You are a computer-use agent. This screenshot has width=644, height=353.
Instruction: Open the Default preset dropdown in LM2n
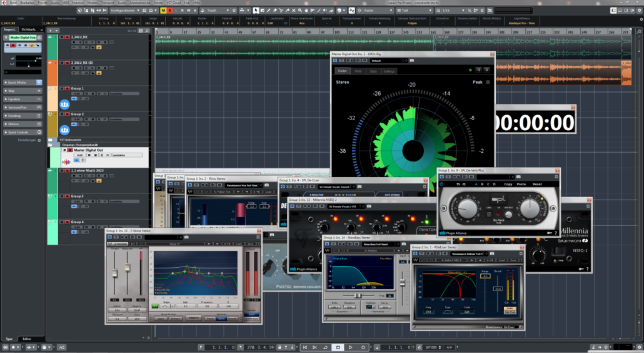point(388,61)
